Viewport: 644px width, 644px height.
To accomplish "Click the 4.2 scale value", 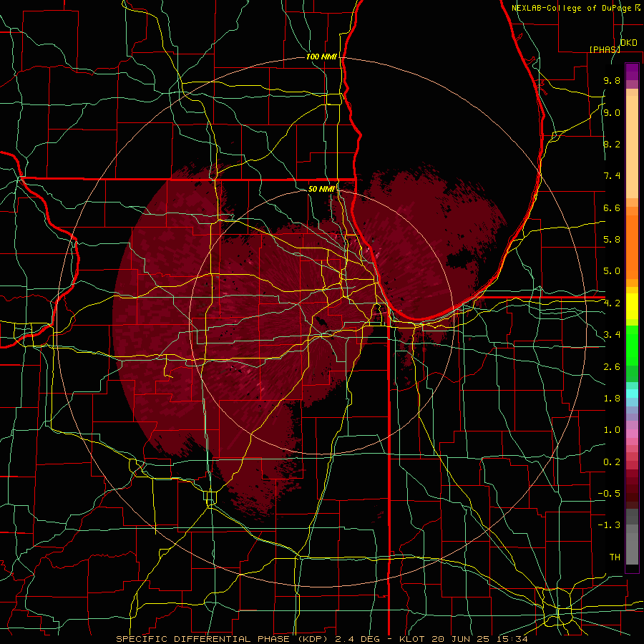I will point(612,303).
